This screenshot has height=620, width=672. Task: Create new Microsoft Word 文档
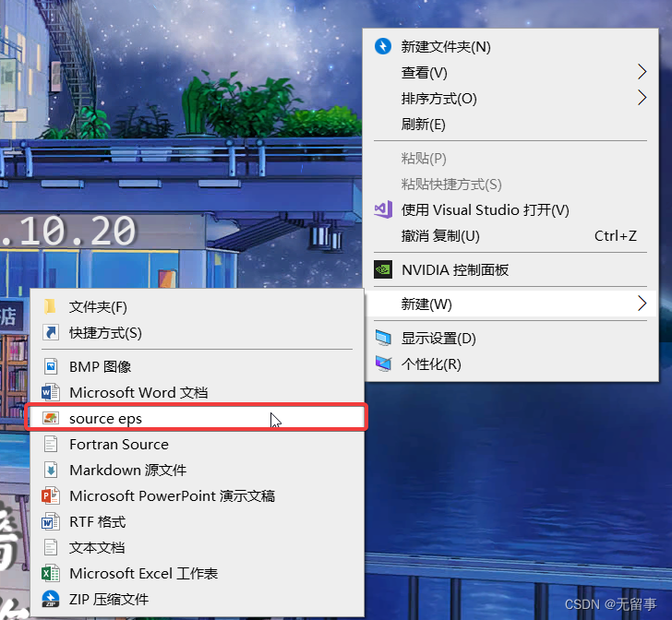pos(198,392)
